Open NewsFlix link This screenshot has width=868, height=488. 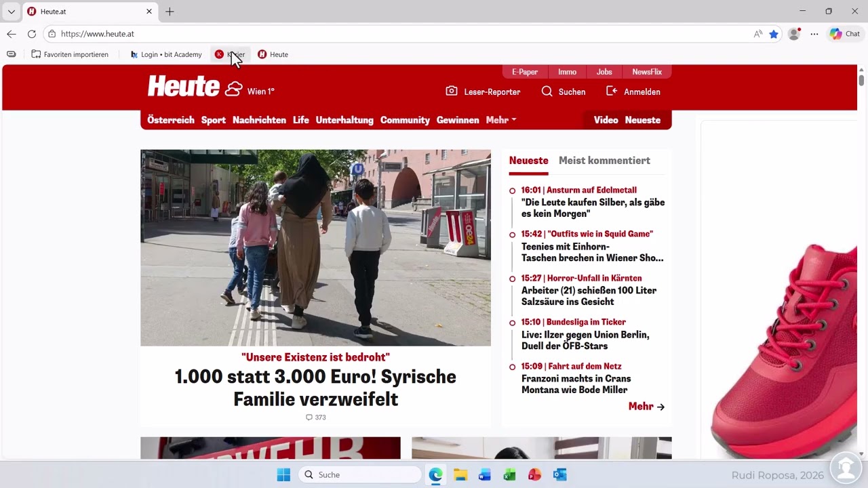tap(647, 72)
